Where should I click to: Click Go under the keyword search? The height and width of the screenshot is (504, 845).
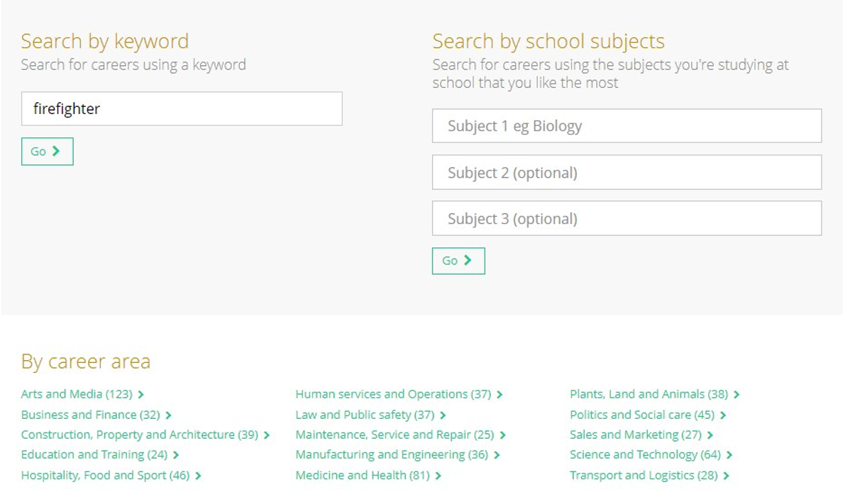[48, 151]
